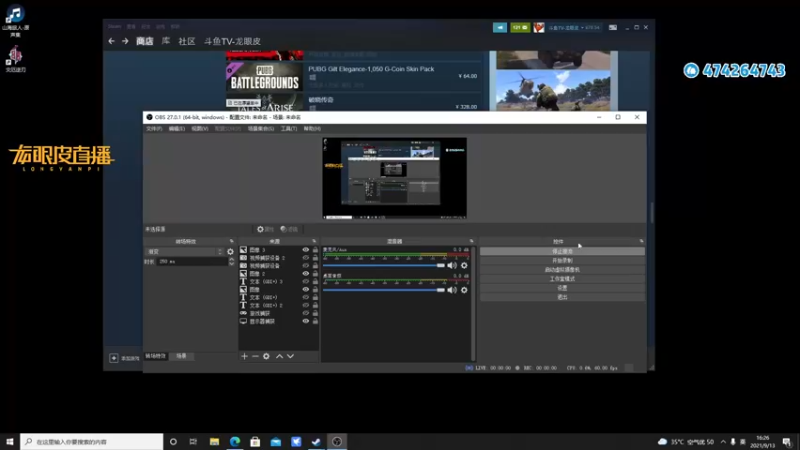Screen dimensions: 800x450
Task: Expand hidden system tray icons chevron
Action: pyautogui.click(x=723, y=441)
